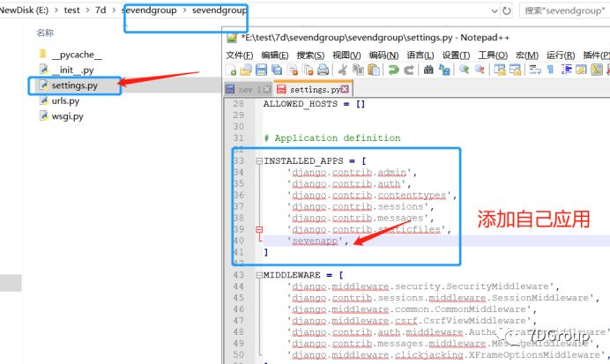
Task: Open the 设置(T) menu
Action: pos(456,56)
